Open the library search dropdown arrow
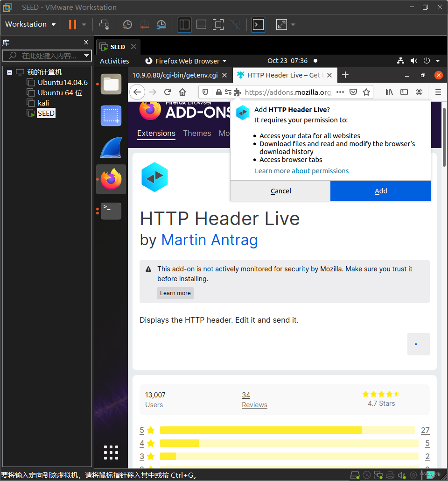This screenshot has height=481, width=448. click(x=87, y=56)
